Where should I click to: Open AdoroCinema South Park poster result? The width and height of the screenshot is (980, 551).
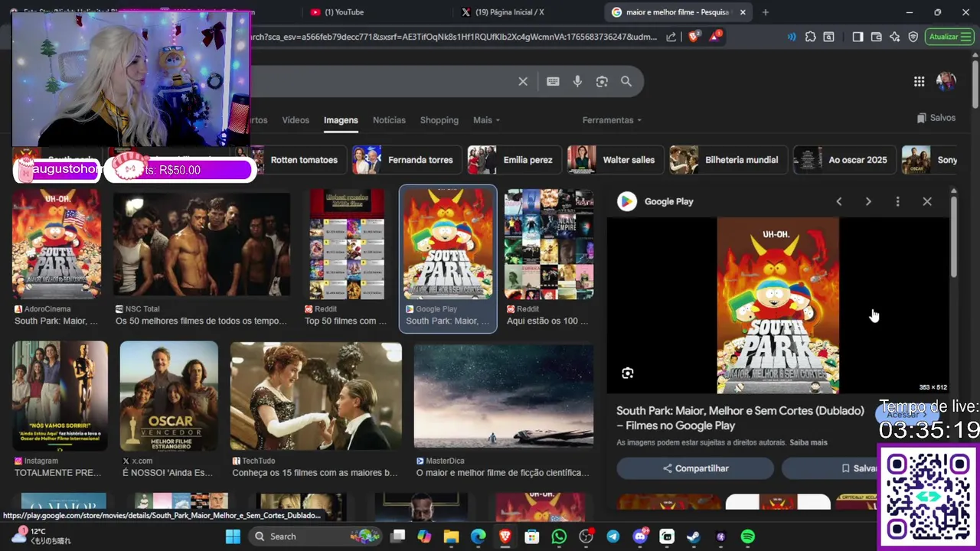pyautogui.click(x=56, y=245)
